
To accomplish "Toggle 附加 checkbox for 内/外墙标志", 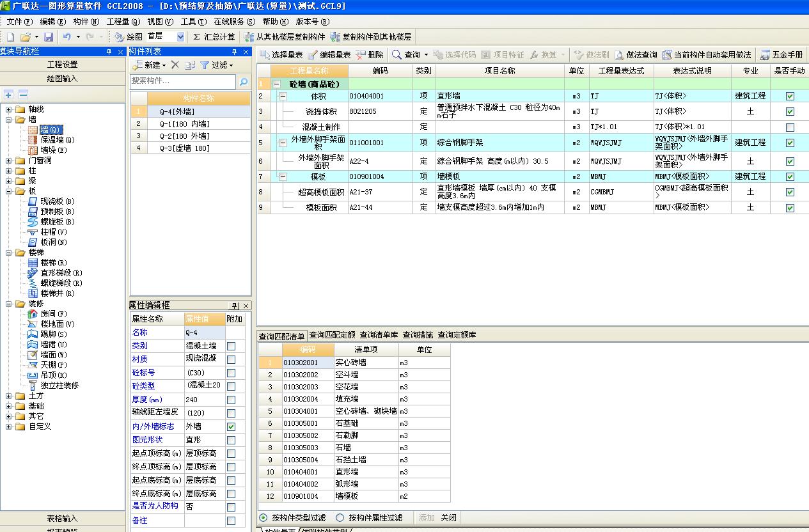I will point(231,426).
